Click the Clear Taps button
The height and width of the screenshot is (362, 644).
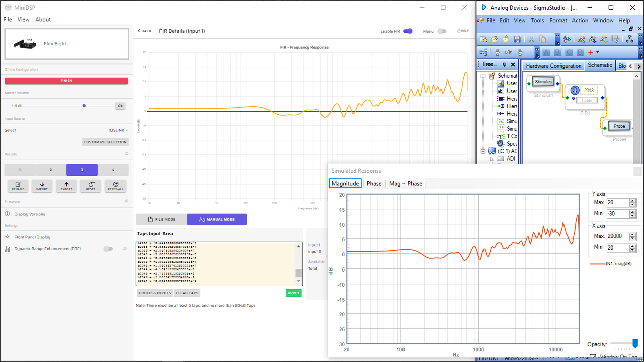[187, 293]
